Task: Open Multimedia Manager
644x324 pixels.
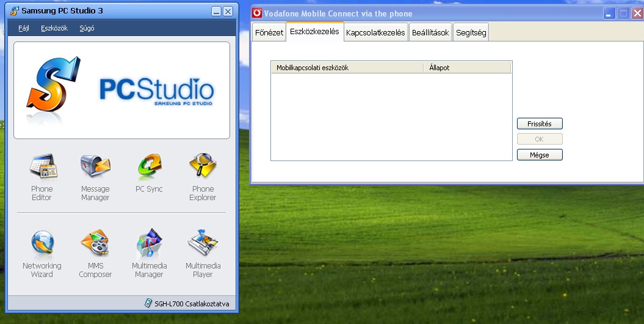Action: (x=149, y=253)
